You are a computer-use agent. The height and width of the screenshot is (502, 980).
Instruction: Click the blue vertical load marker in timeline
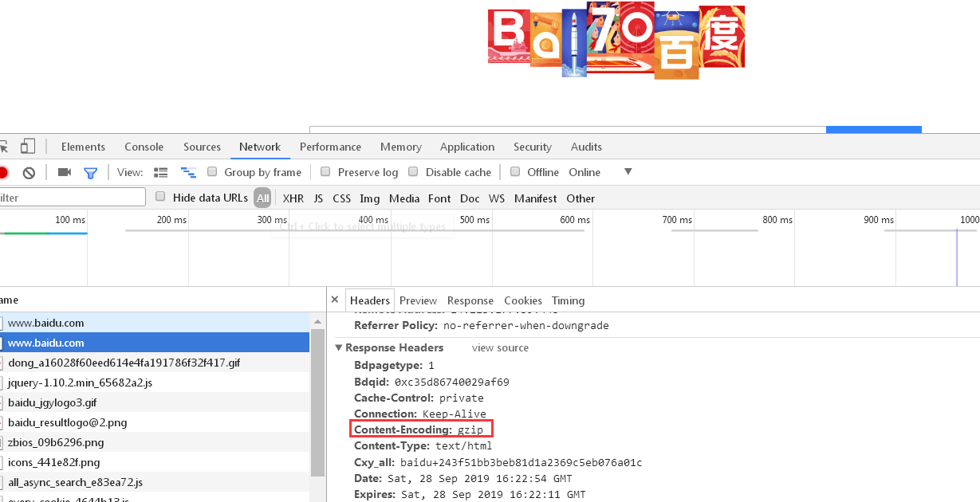(956, 257)
